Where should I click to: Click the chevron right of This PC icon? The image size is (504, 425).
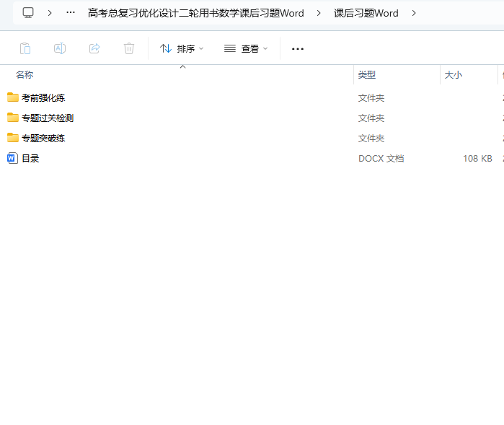pyautogui.click(x=50, y=13)
